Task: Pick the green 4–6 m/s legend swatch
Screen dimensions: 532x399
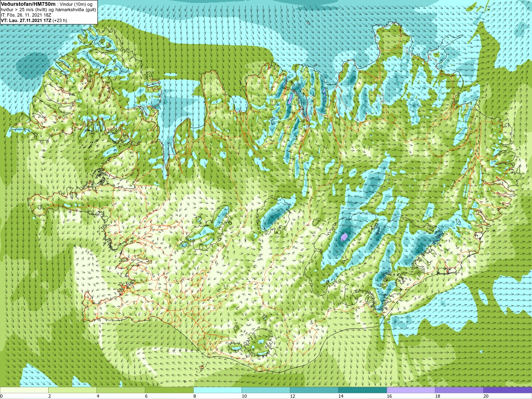Action: [121, 390]
